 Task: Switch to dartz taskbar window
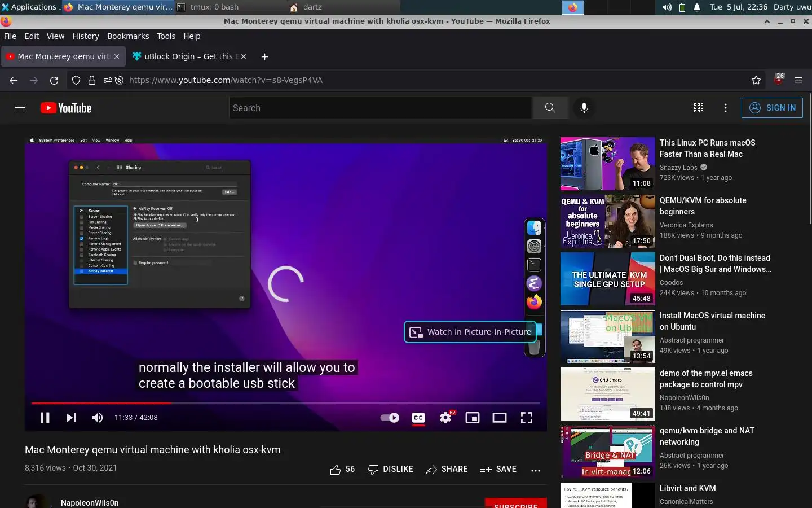[x=343, y=7]
